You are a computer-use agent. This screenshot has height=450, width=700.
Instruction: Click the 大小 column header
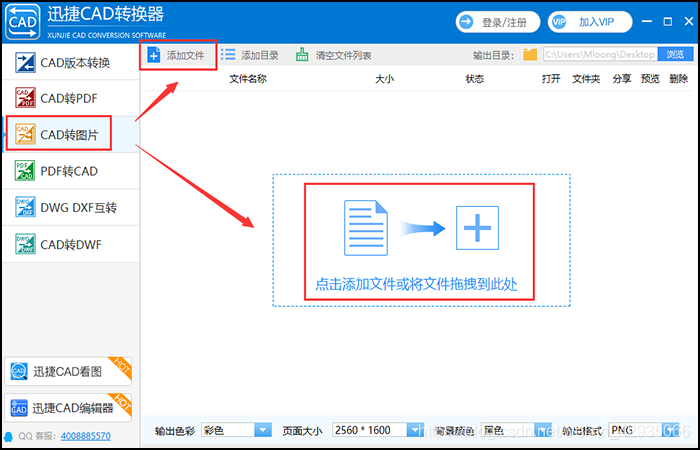(x=384, y=79)
